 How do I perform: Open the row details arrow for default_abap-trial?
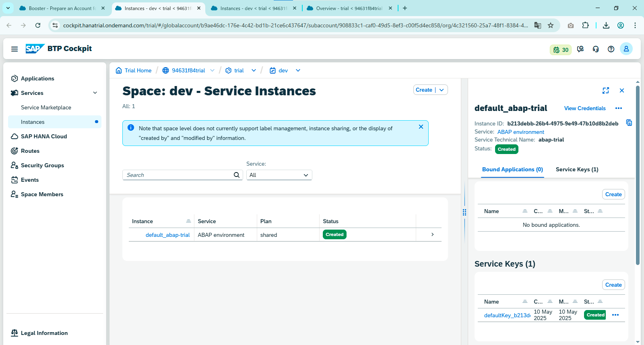(432, 234)
